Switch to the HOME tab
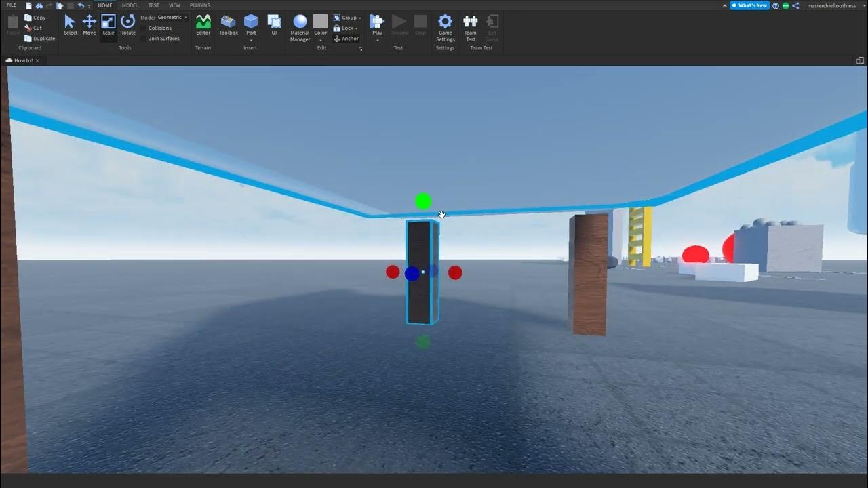Viewport: 868px width, 488px height. click(105, 5)
